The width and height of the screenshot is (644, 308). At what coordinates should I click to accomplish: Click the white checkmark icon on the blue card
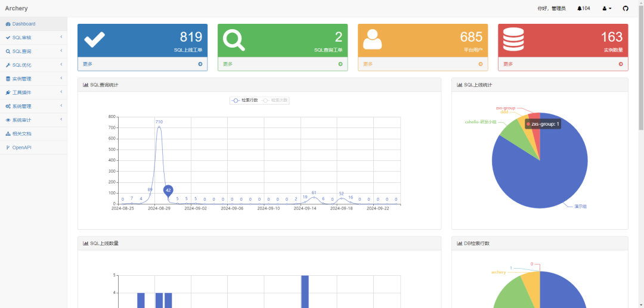[x=94, y=40]
